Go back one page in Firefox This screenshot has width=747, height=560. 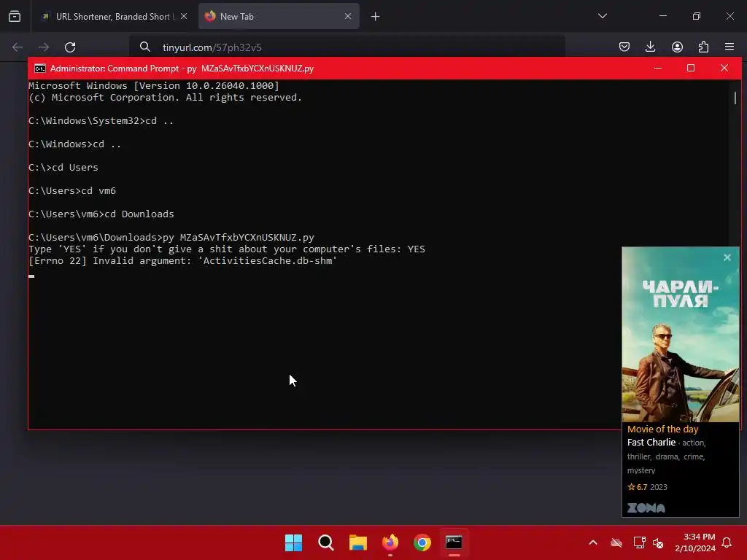(18, 47)
